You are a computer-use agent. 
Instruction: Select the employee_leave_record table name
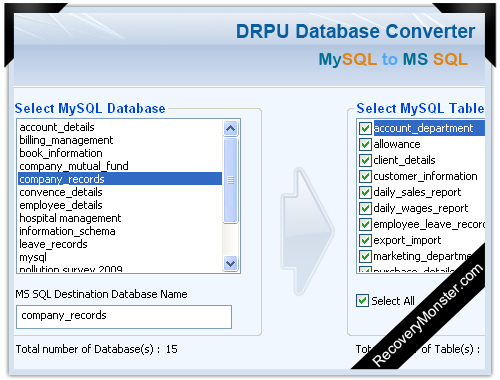429,224
